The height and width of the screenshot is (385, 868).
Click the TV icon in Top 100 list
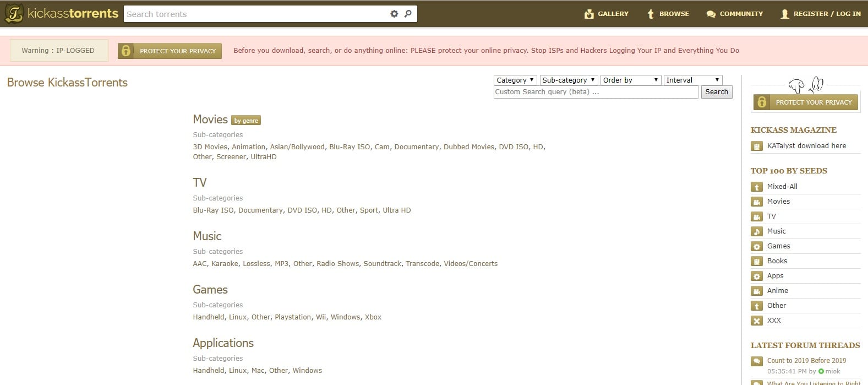point(757,216)
